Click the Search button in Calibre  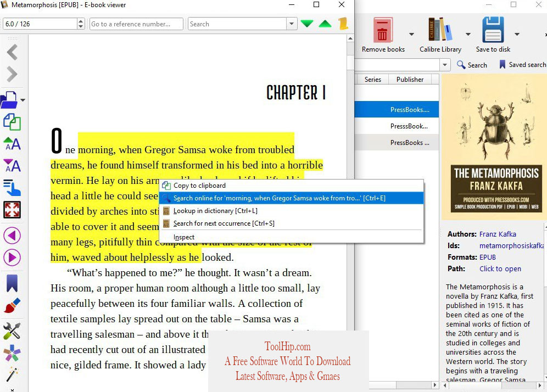[472, 65]
